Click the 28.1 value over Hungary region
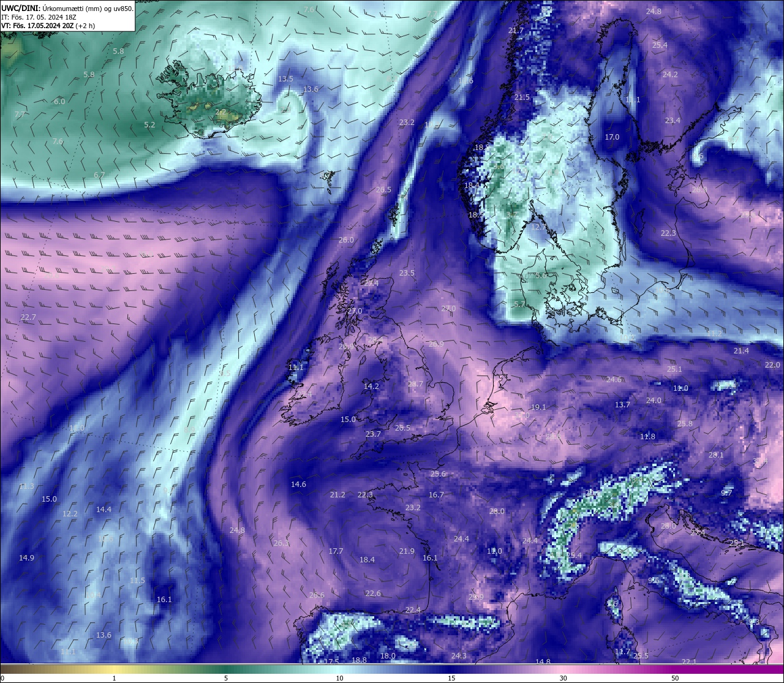 coord(716,455)
